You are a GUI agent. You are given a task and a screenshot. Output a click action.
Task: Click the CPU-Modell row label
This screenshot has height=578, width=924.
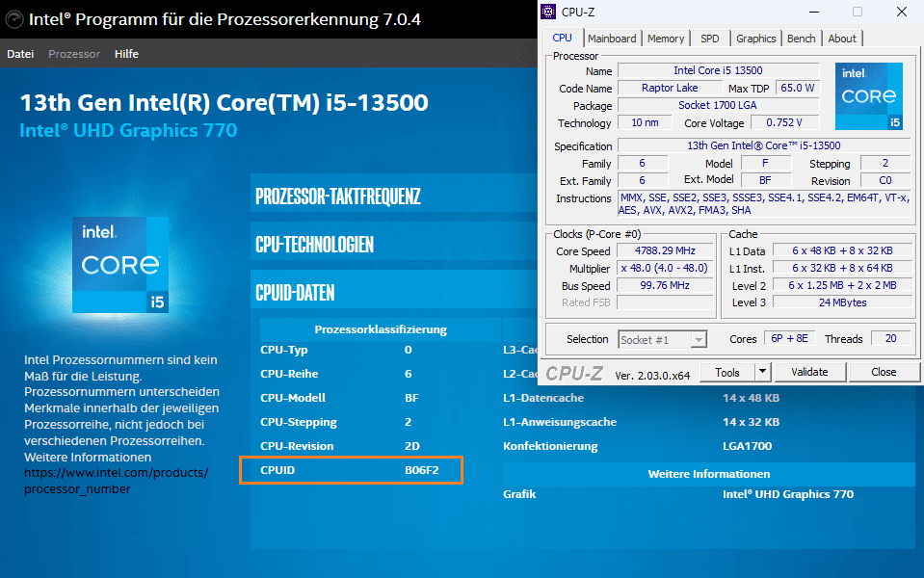[293, 398]
